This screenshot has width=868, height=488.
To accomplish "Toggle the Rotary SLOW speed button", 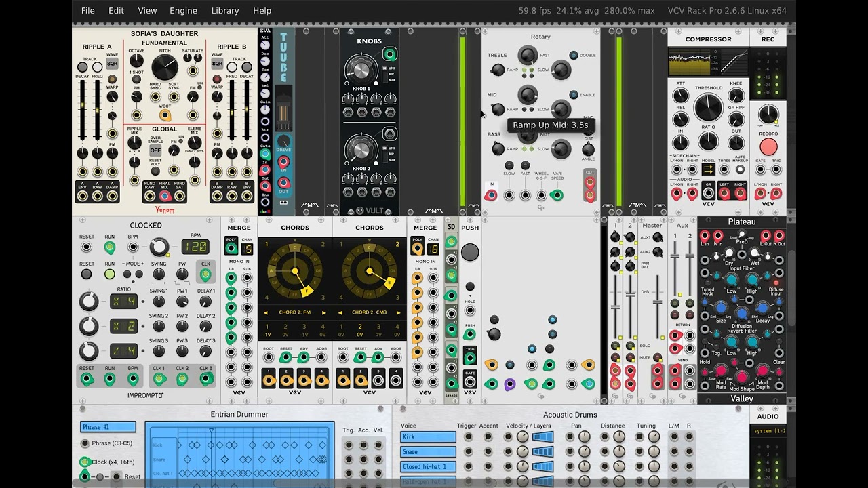I will pos(509,165).
